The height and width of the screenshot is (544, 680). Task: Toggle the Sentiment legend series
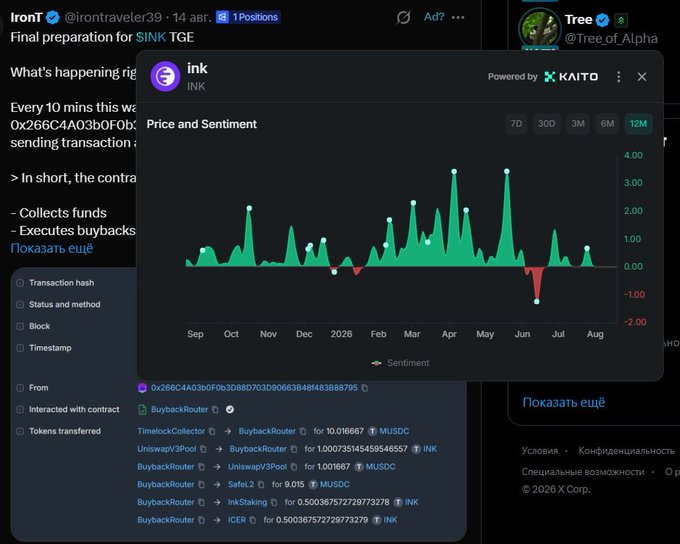400,363
